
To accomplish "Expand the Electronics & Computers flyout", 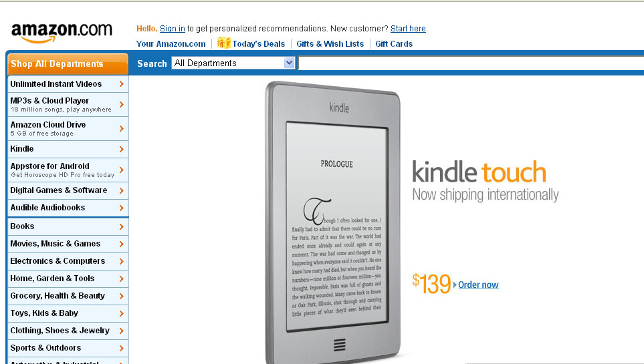I will point(68,261).
